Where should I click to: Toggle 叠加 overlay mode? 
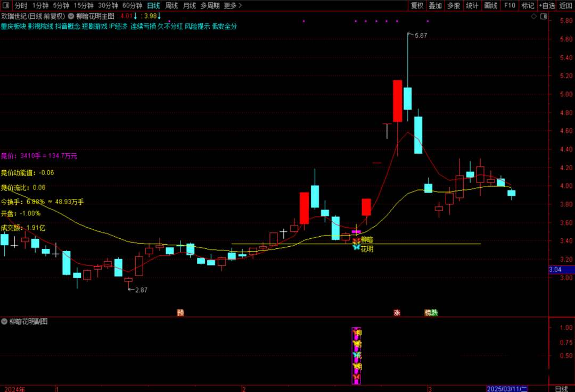click(x=435, y=5)
